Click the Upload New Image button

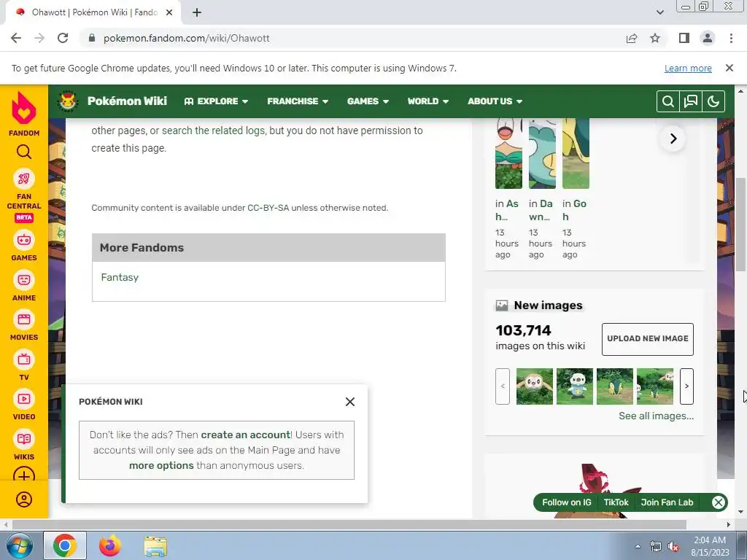click(x=648, y=339)
